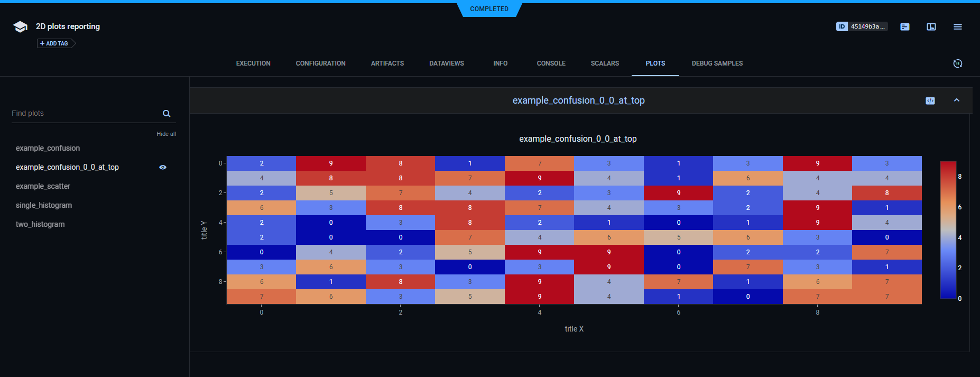Screen dimensions: 980x377
Task: Switch to the SCALARS tab
Action: tap(605, 63)
